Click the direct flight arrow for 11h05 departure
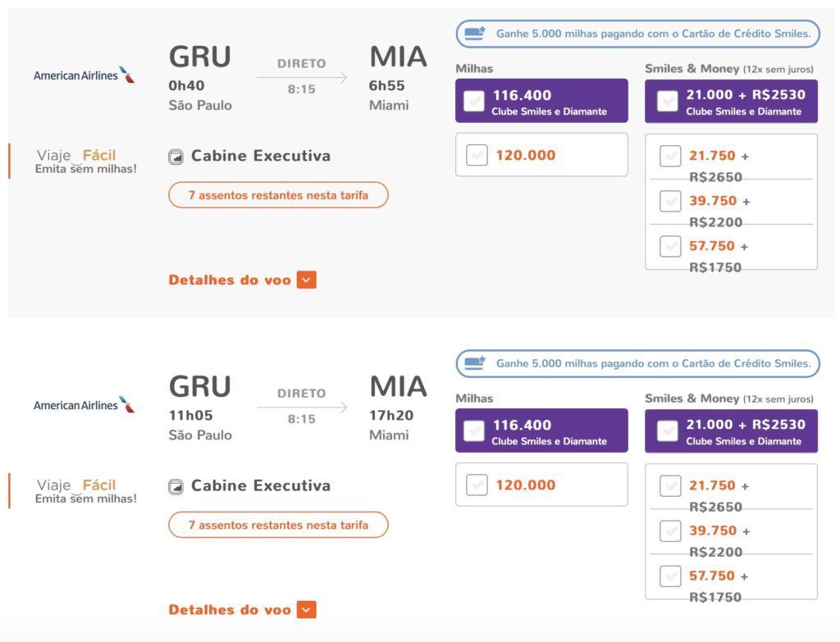This screenshot has height=642, width=840. (x=302, y=408)
